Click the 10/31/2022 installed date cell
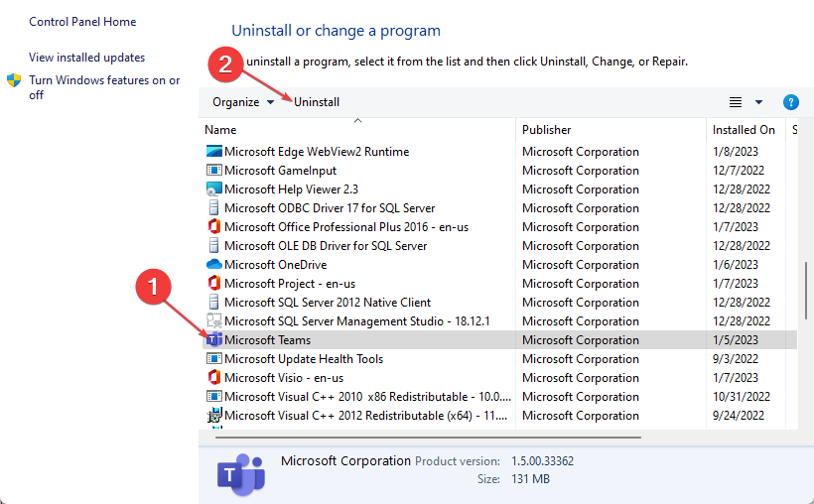This screenshot has height=504, width=814. coord(742,397)
